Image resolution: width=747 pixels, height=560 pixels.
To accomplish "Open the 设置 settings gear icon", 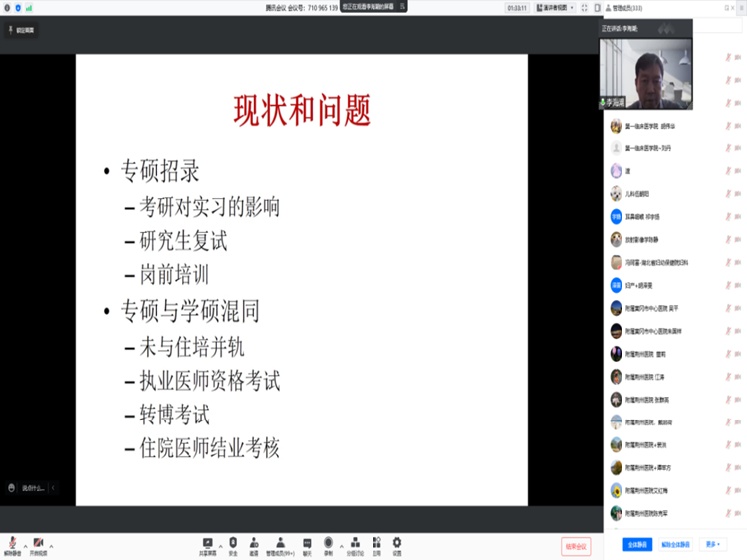I will (x=396, y=542).
